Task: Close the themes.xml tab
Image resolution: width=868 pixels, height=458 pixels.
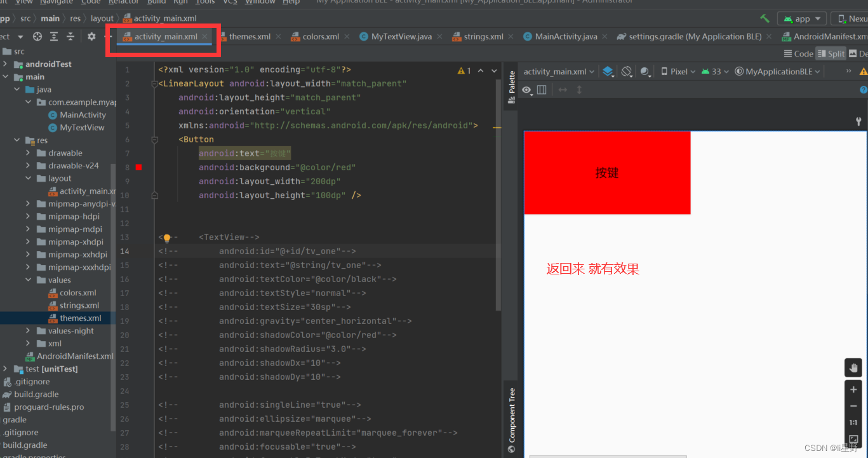Action: pyautogui.click(x=278, y=37)
